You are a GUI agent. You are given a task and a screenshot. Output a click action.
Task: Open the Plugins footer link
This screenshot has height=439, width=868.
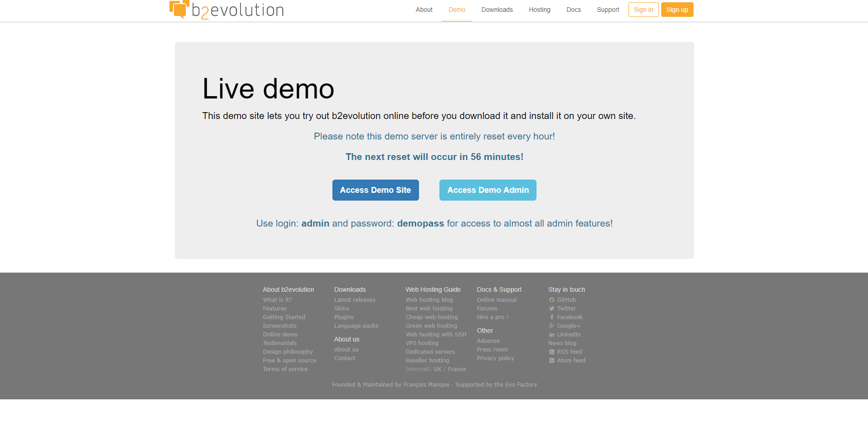[344, 317]
